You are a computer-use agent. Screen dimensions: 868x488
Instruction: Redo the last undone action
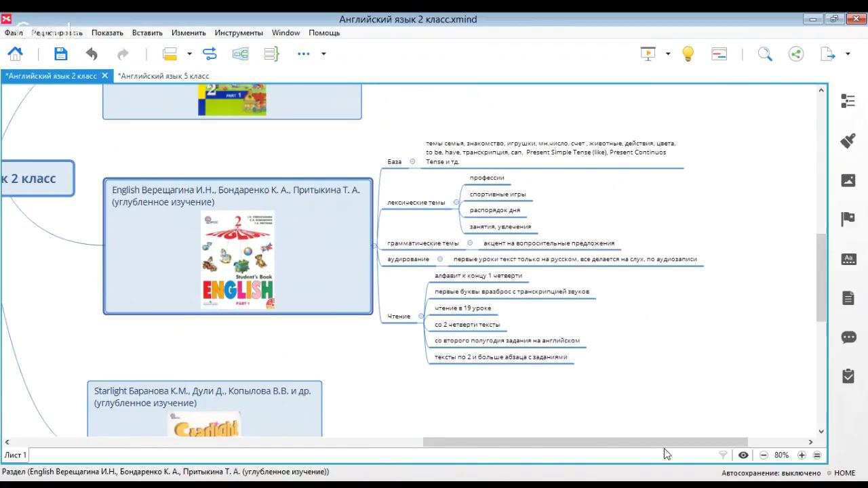[123, 54]
